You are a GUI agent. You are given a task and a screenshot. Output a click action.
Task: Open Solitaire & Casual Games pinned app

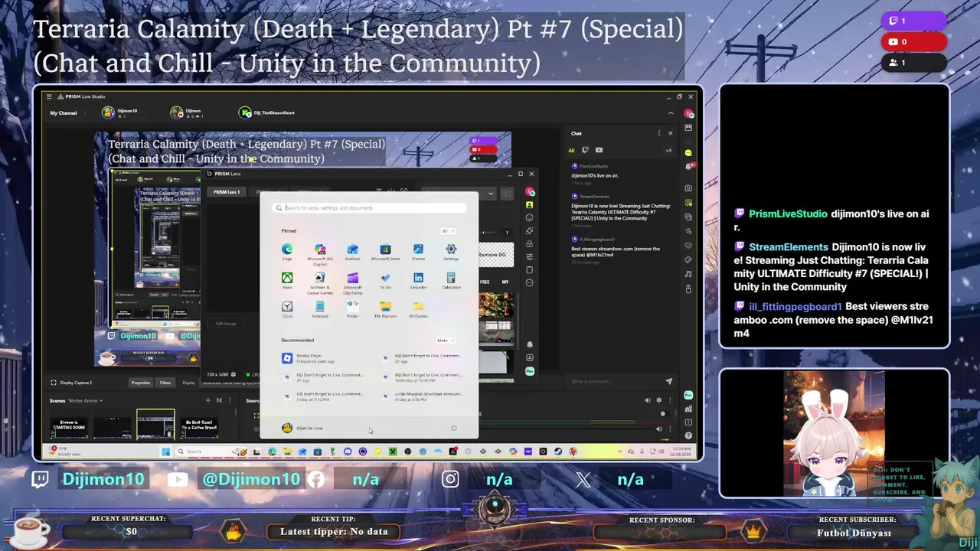click(320, 282)
